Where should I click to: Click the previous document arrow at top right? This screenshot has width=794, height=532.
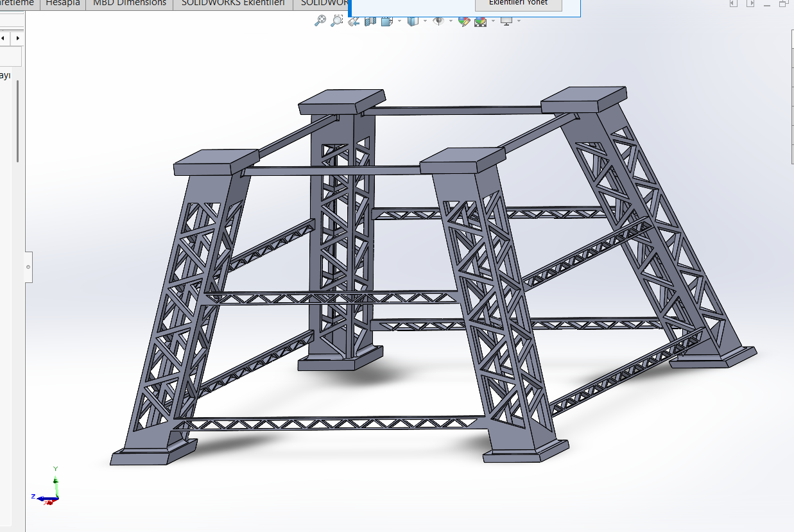(x=734, y=3)
